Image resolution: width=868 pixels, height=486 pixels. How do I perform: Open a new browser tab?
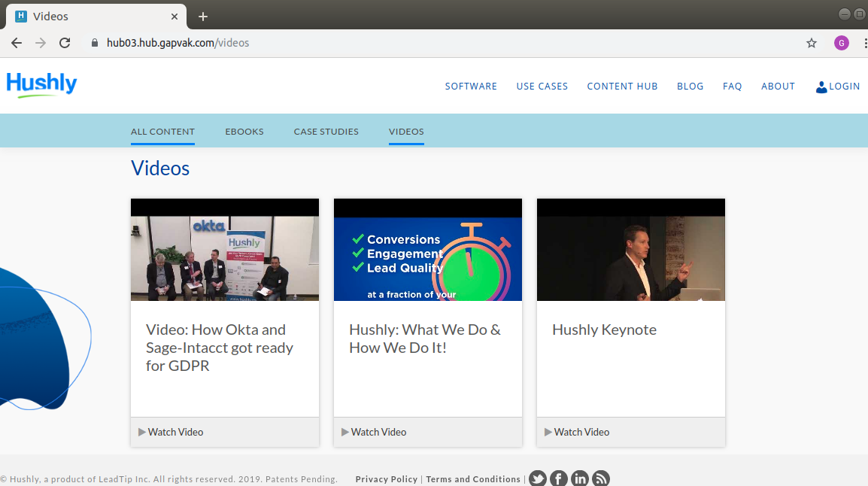pyautogui.click(x=203, y=17)
